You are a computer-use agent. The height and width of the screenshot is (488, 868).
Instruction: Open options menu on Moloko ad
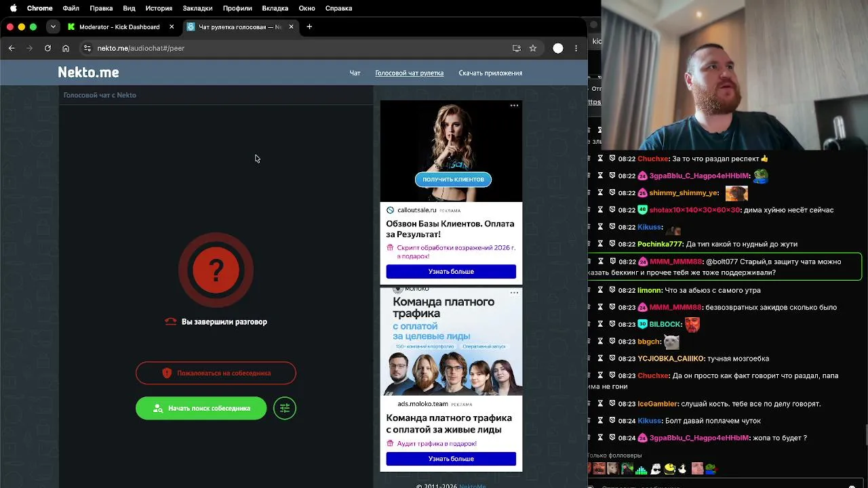pyautogui.click(x=514, y=293)
